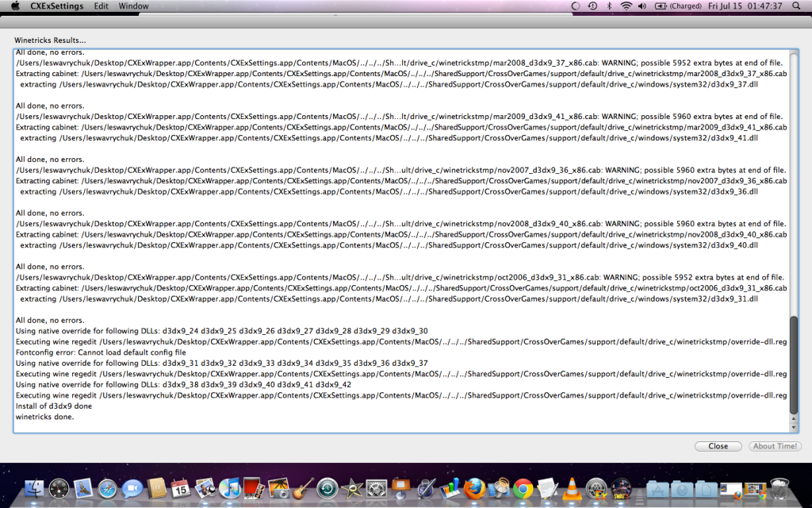Open the Wi-Fi status menu
This screenshot has width=812, height=508.
tap(626, 6)
